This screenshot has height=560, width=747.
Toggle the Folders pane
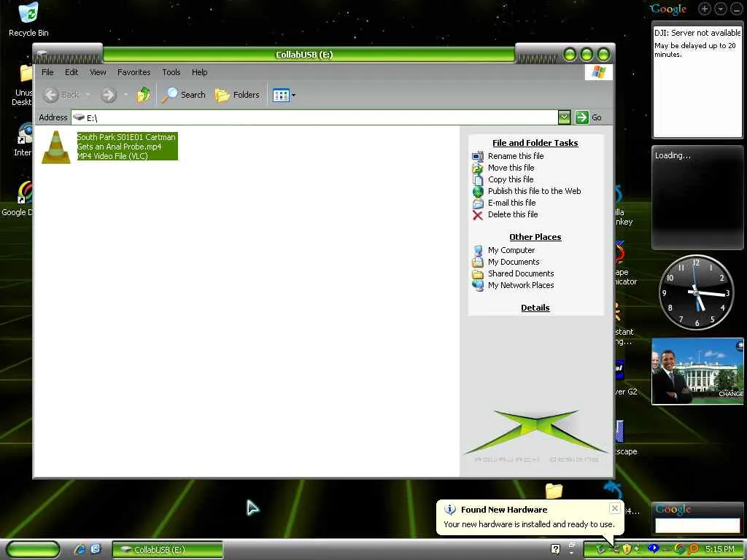tap(237, 95)
